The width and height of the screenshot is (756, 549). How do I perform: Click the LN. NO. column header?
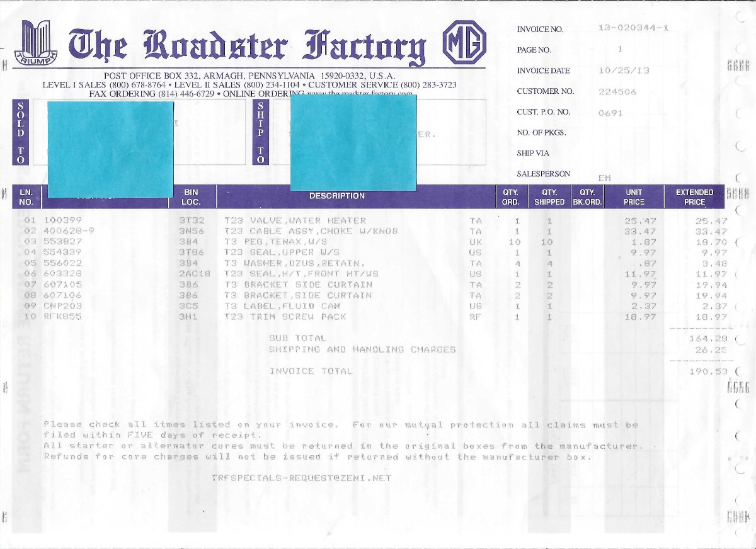point(26,197)
